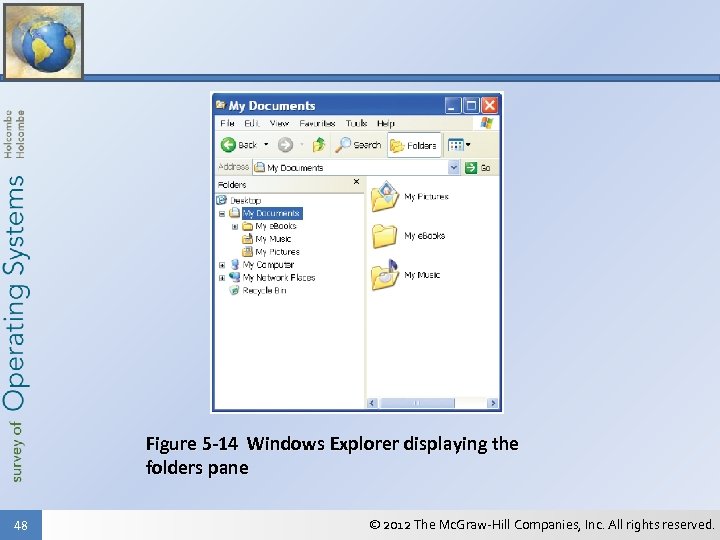The width and height of the screenshot is (720, 540).
Task: Maximize the My Documents window
Action: click(471, 106)
